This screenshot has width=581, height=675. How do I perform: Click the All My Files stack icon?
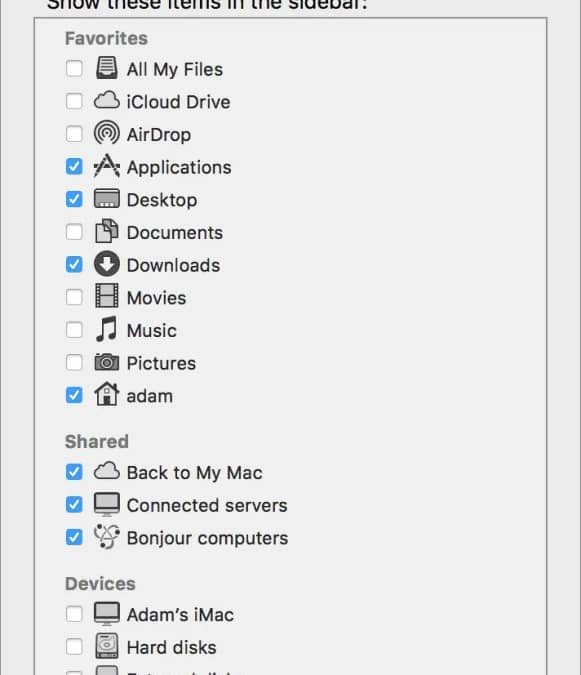[106, 68]
